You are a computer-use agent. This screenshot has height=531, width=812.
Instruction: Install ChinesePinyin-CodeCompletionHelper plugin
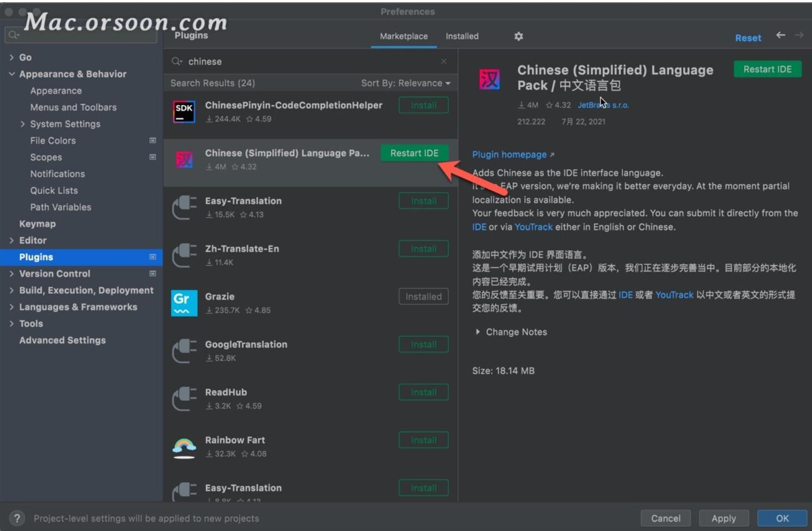(x=424, y=105)
